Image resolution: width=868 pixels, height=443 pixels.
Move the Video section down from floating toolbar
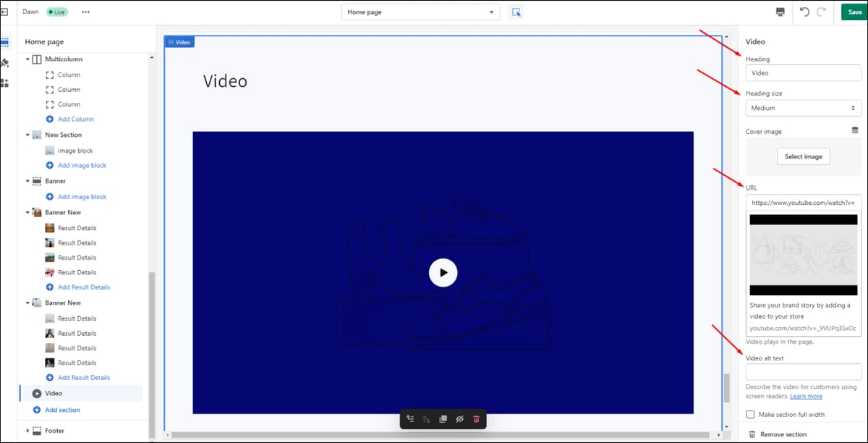(x=427, y=419)
